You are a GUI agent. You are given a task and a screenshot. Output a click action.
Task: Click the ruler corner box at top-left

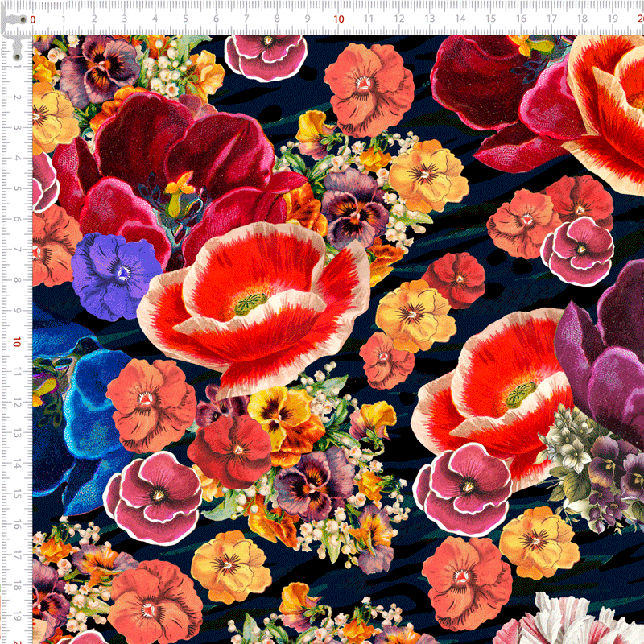[x=16, y=16]
